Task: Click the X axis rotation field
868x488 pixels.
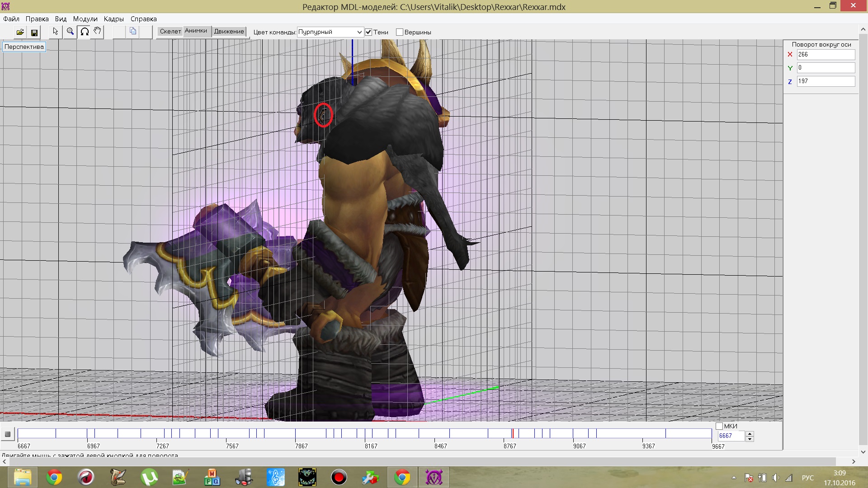Action: [826, 55]
